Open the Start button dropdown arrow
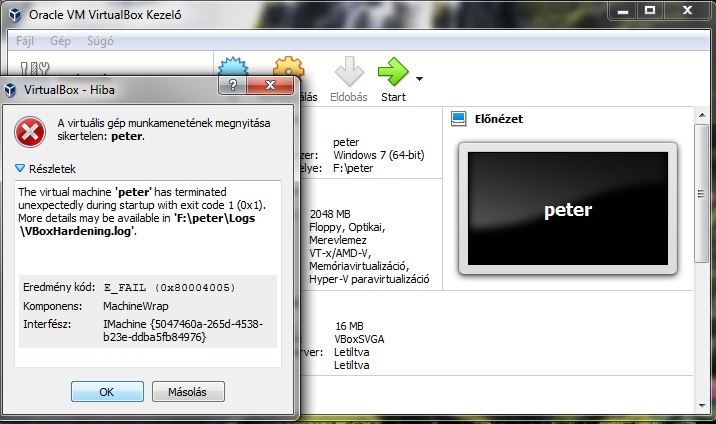The height and width of the screenshot is (424, 716). coord(419,79)
